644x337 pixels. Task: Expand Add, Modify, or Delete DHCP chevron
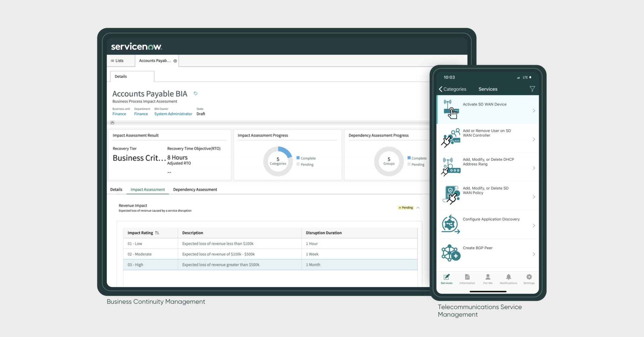coord(534,168)
